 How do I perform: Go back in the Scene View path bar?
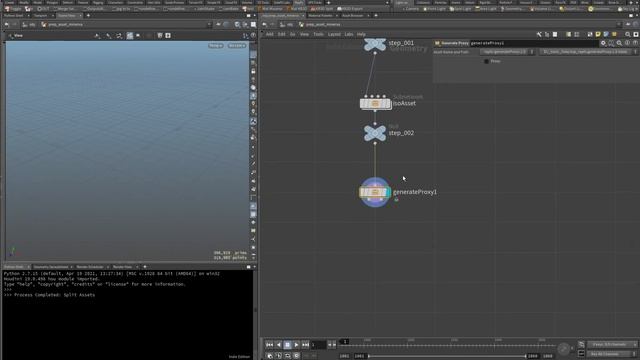[x=7, y=25]
